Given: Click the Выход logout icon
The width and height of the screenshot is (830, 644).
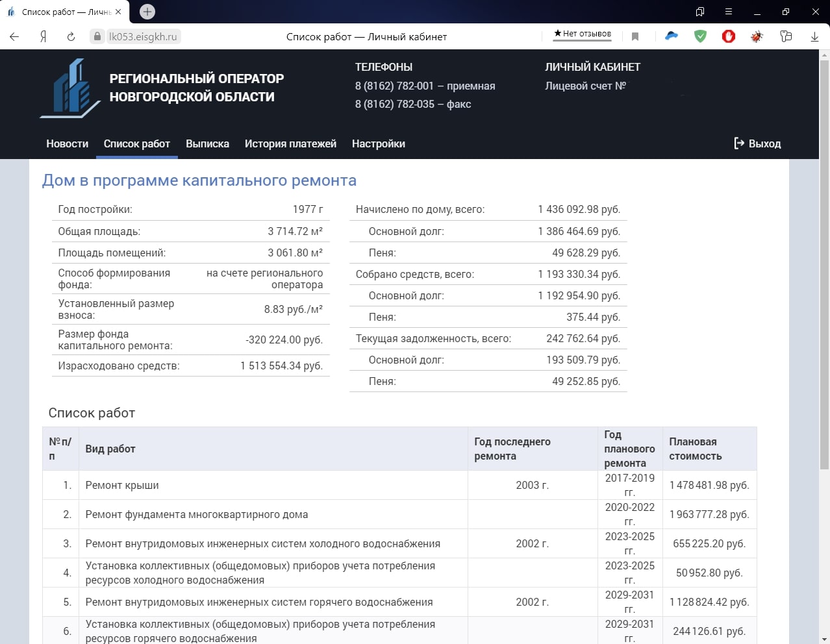Looking at the screenshot, I should click(x=739, y=143).
